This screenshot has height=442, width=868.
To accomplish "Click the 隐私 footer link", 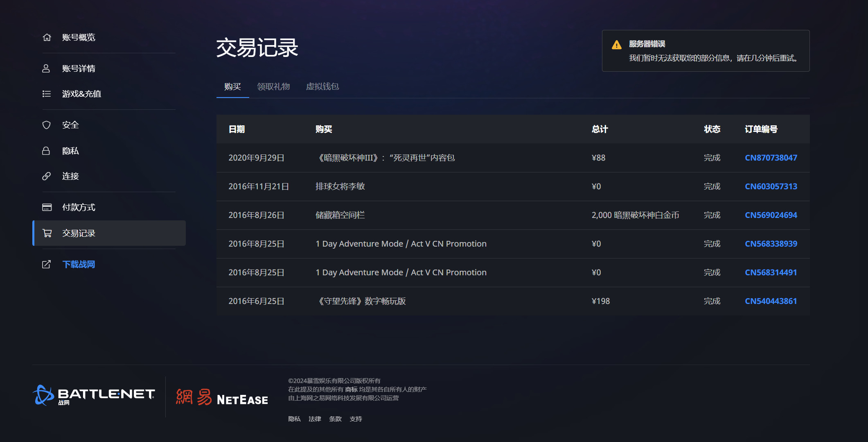I will coord(294,419).
